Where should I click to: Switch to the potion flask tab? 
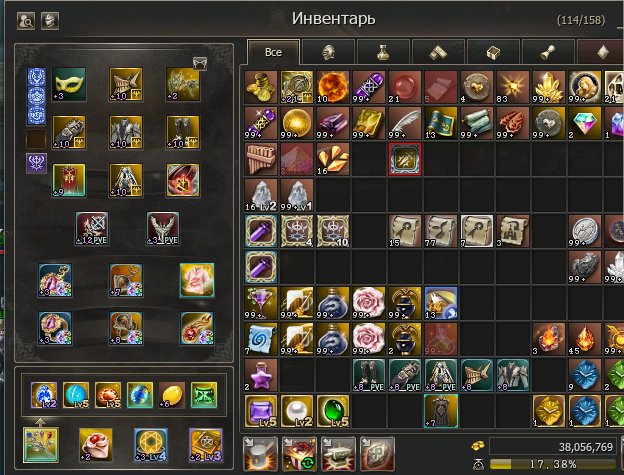coord(383,52)
